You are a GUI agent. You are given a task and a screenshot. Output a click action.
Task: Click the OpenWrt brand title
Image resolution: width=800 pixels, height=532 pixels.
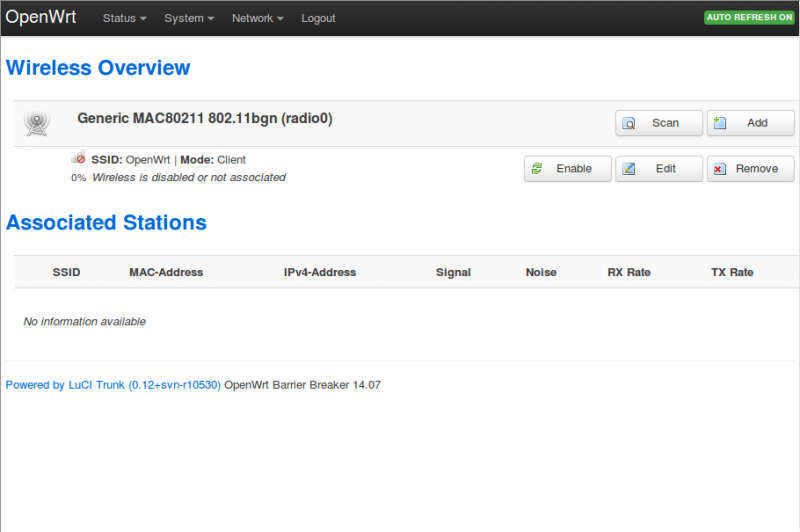pyautogui.click(x=41, y=18)
